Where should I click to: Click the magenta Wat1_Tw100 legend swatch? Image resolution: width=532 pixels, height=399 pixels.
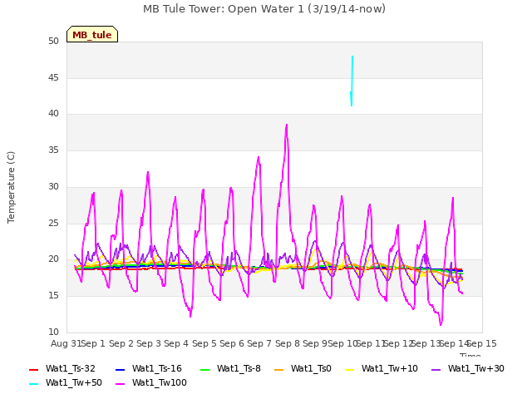tap(121, 384)
